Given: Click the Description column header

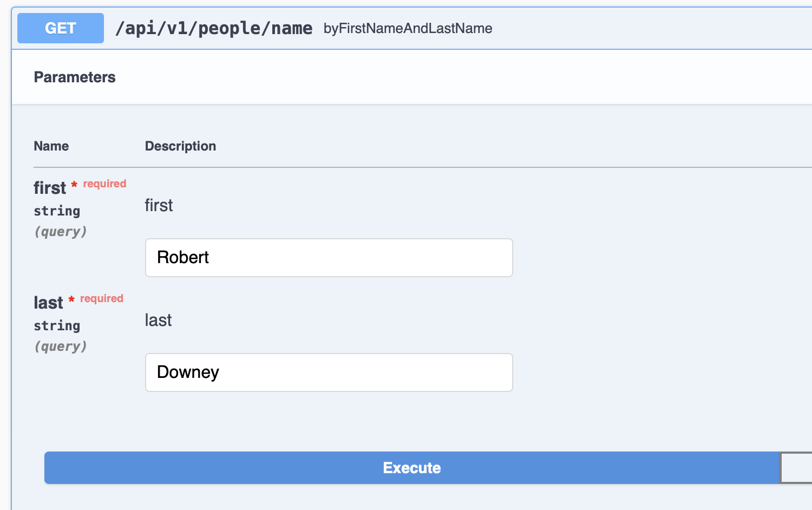Looking at the screenshot, I should [x=180, y=146].
